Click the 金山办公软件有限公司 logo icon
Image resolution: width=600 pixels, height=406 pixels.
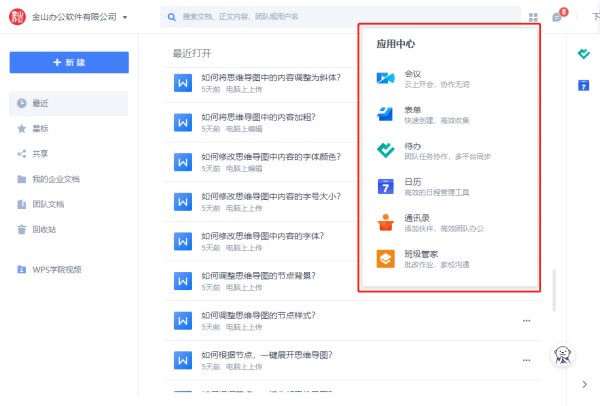click(x=17, y=17)
